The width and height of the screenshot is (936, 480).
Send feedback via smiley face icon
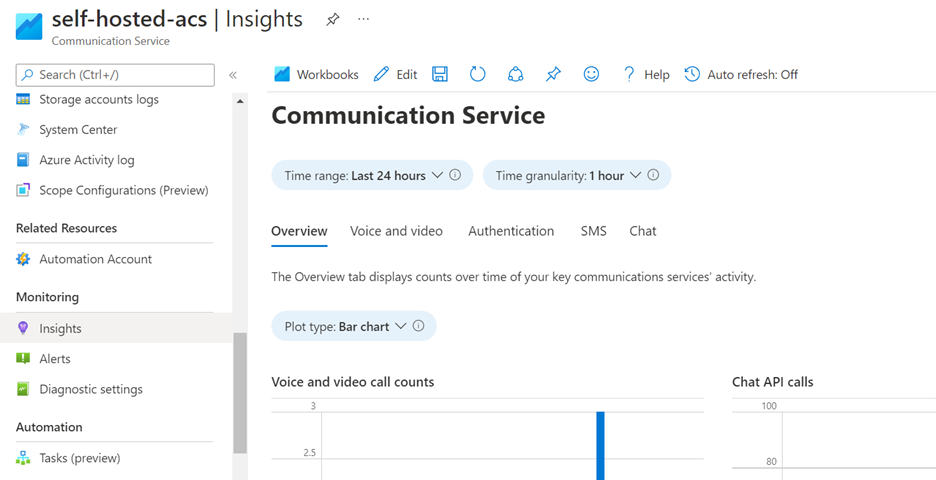591,74
